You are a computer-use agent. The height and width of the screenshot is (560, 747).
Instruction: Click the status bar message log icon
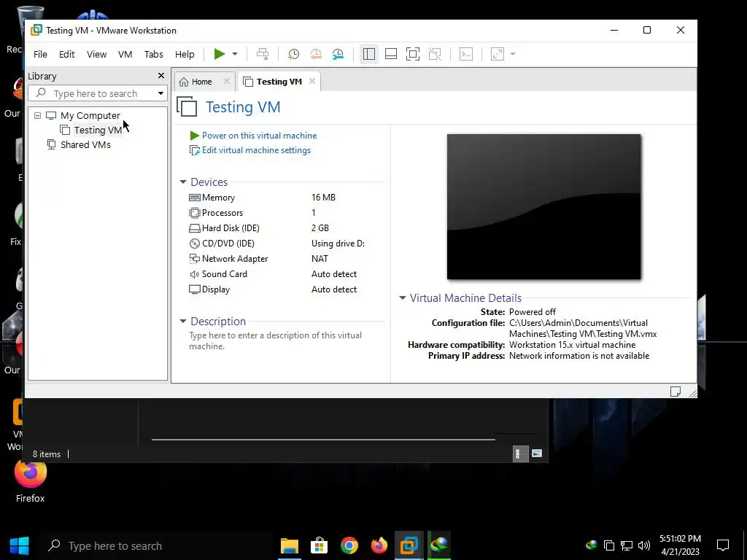click(x=675, y=392)
